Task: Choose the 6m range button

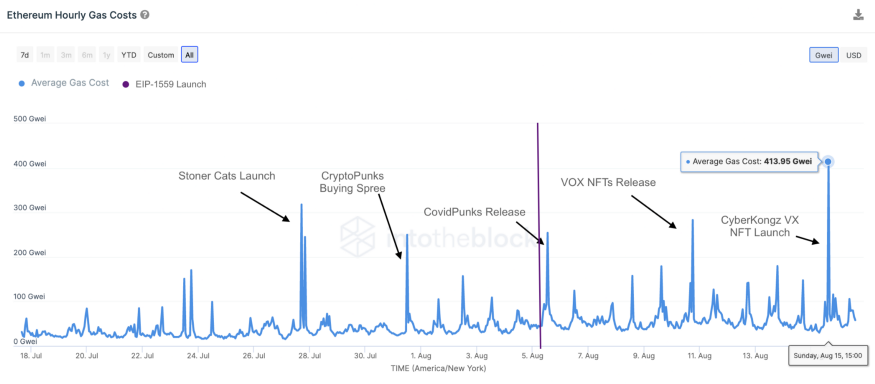Action: [86, 55]
